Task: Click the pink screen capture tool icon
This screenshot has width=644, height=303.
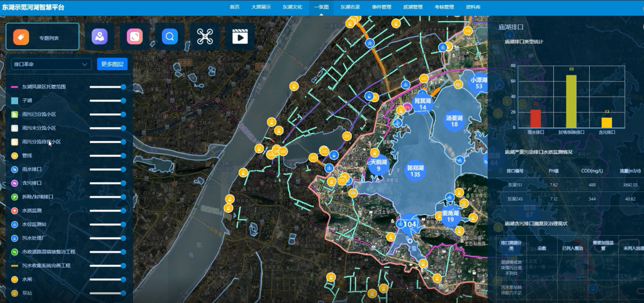Action: pyautogui.click(x=134, y=36)
